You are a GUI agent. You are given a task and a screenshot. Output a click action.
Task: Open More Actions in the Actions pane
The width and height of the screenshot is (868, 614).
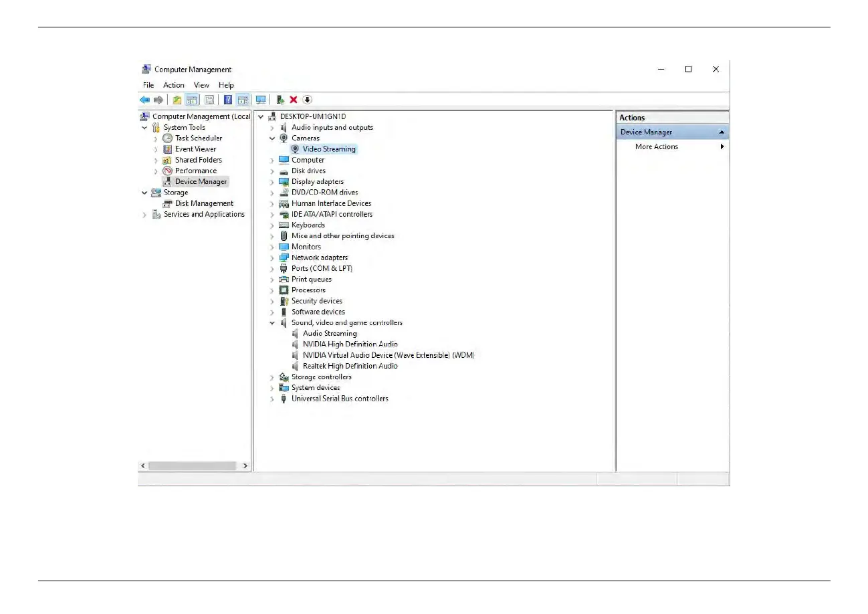(656, 147)
